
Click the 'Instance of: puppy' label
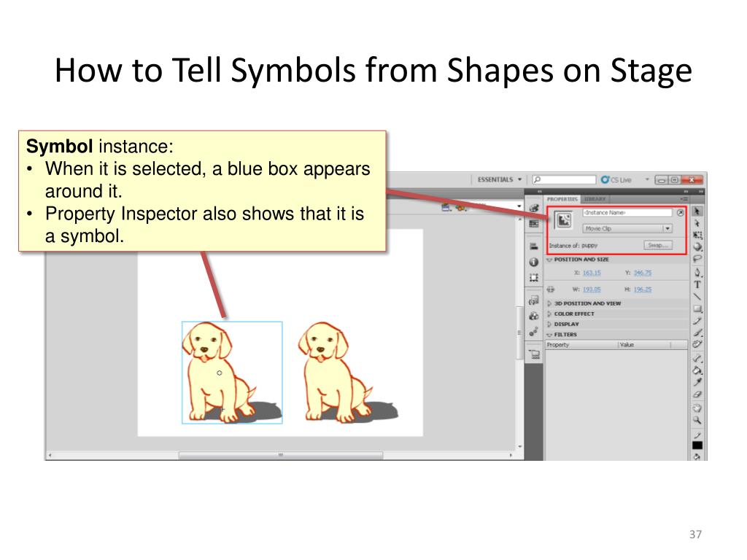[x=573, y=246]
